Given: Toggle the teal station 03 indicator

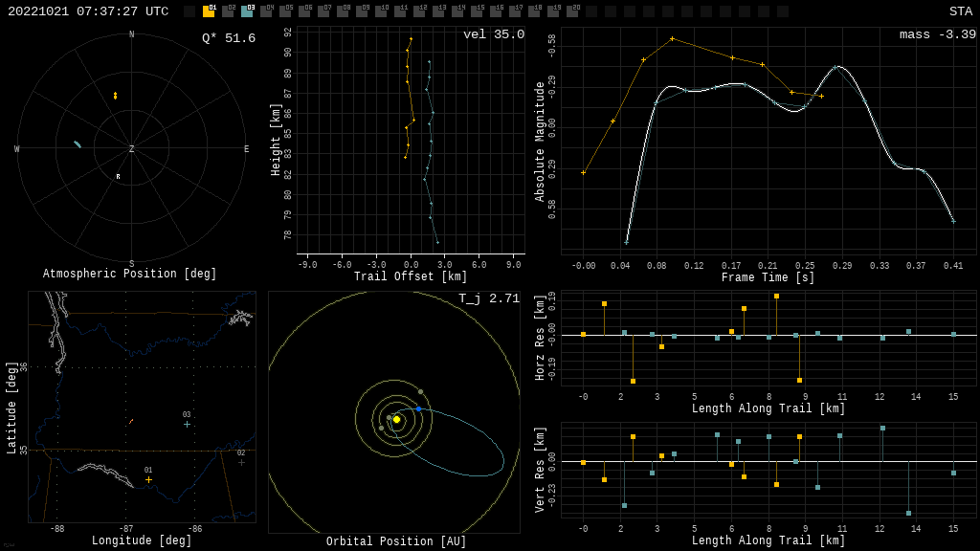Looking at the screenshot, I should click(247, 11).
